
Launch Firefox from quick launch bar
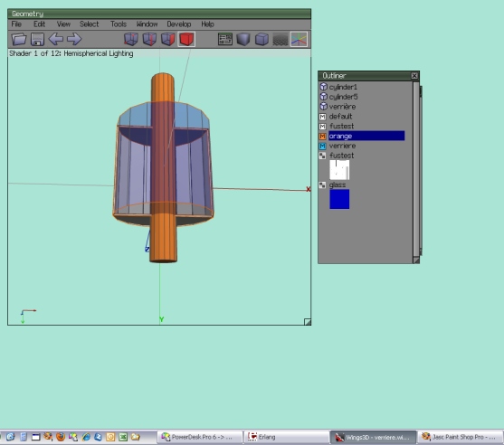[61, 437]
